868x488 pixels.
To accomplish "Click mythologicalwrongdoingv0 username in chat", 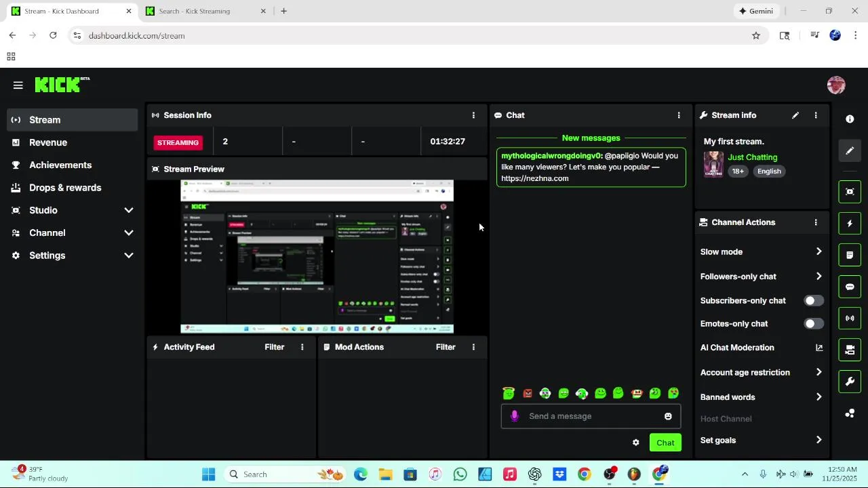I will pyautogui.click(x=551, y=156).
